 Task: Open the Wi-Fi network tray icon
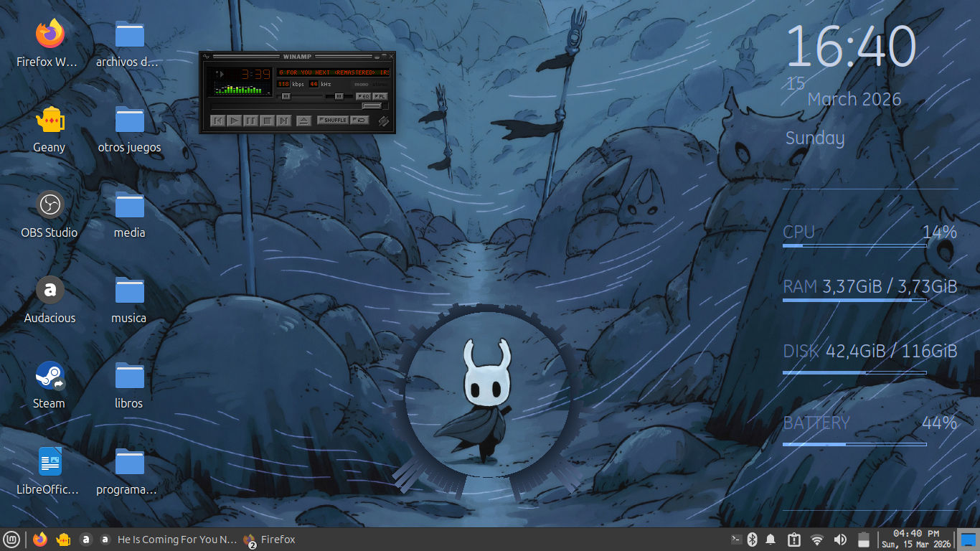[817, 540]
